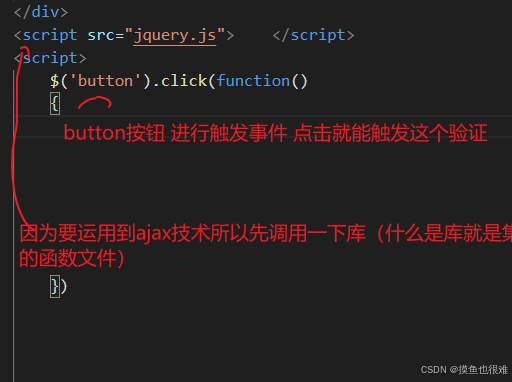Click the empty parentheses after function

click(x=299, y=81)
